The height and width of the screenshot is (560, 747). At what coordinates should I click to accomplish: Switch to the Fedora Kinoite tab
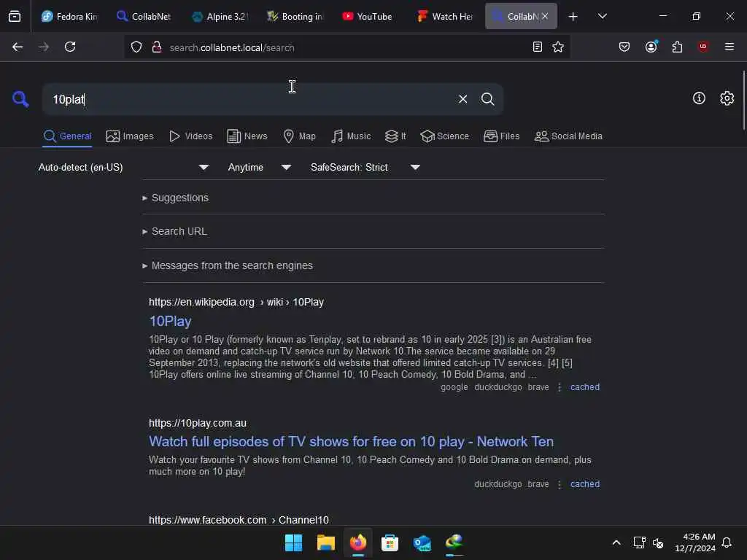point(69,16)
